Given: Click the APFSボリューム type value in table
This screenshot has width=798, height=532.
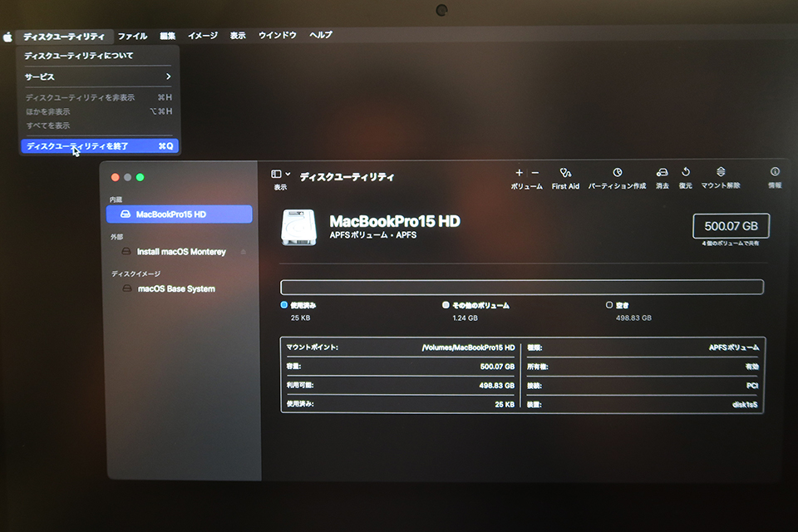Looking at the screenshot, I should [733, 347].
